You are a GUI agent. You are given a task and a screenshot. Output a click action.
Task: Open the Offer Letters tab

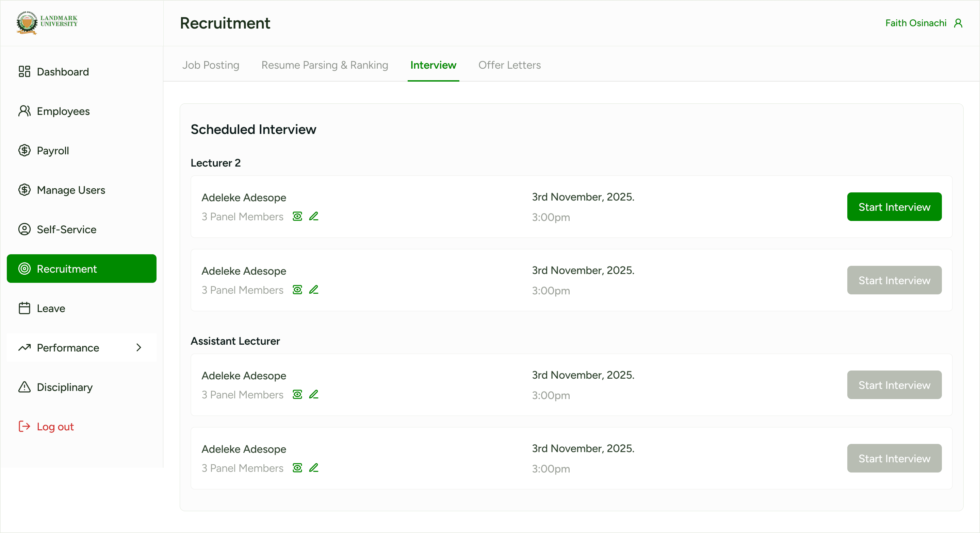click(509, 65)
